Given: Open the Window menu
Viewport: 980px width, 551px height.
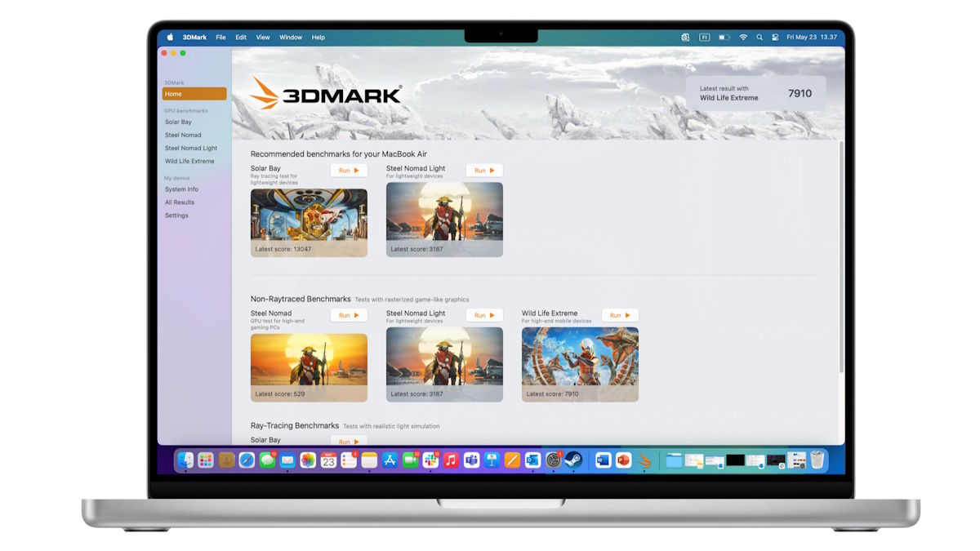Looking at the screenshot, I should [x=291, y=38].
